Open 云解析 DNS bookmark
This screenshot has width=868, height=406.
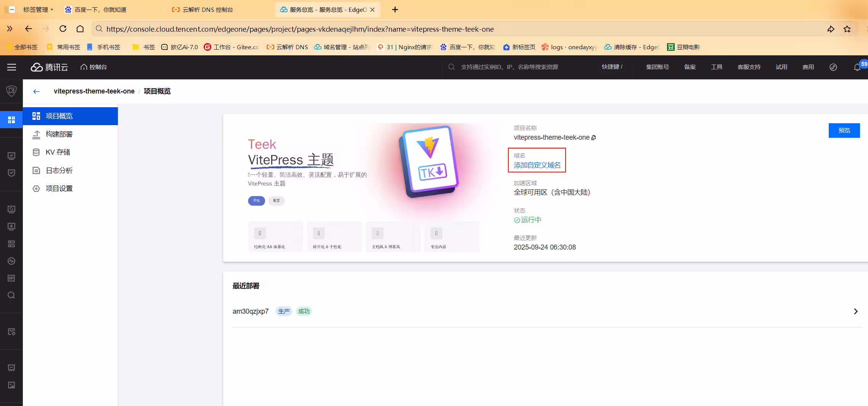(x=288, y=47)
